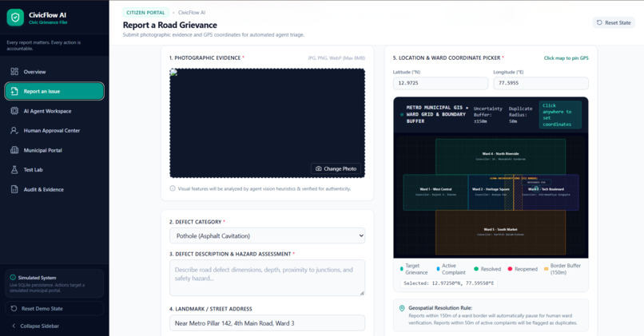This screenshot has height=336, width=644.
Task: Open Audit & Evidence
Action: 54,189
